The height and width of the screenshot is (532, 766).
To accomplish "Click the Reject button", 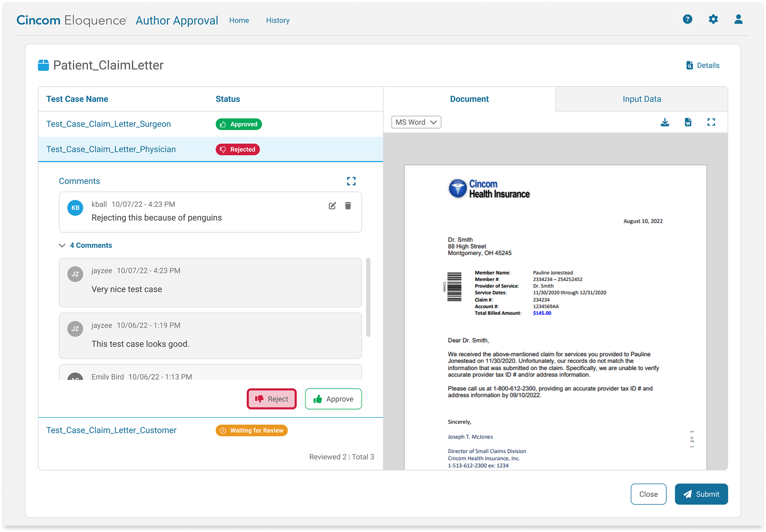I will [x=272, y=399].
